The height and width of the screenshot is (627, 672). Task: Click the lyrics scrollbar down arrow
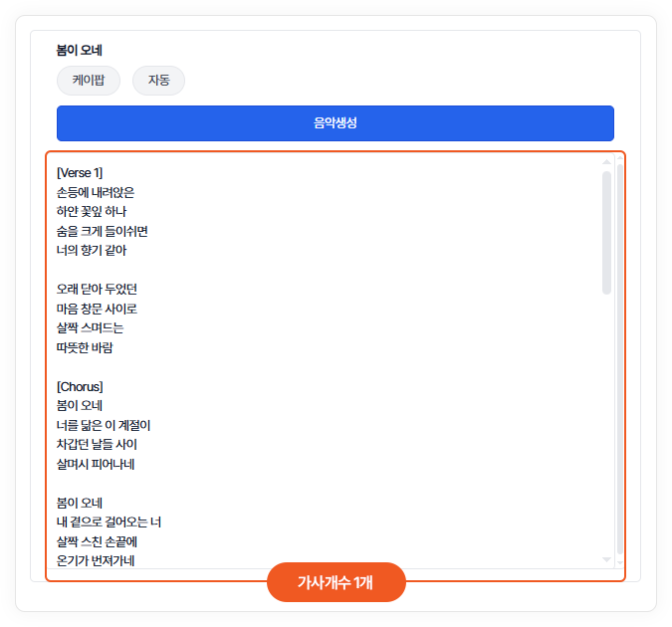[x=606, y=559]
